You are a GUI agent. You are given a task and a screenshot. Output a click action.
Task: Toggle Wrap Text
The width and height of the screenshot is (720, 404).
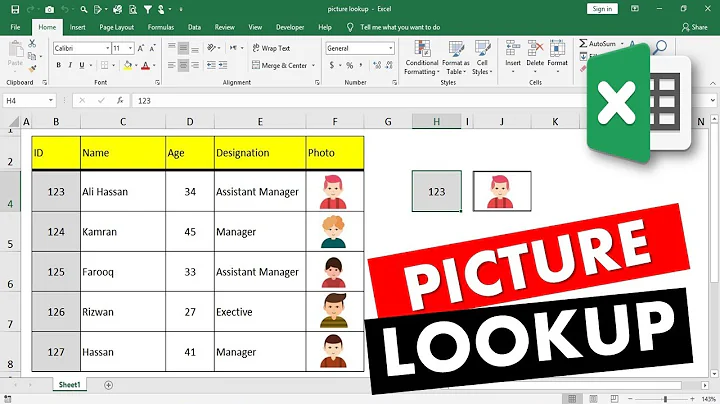tap(271, 48)
